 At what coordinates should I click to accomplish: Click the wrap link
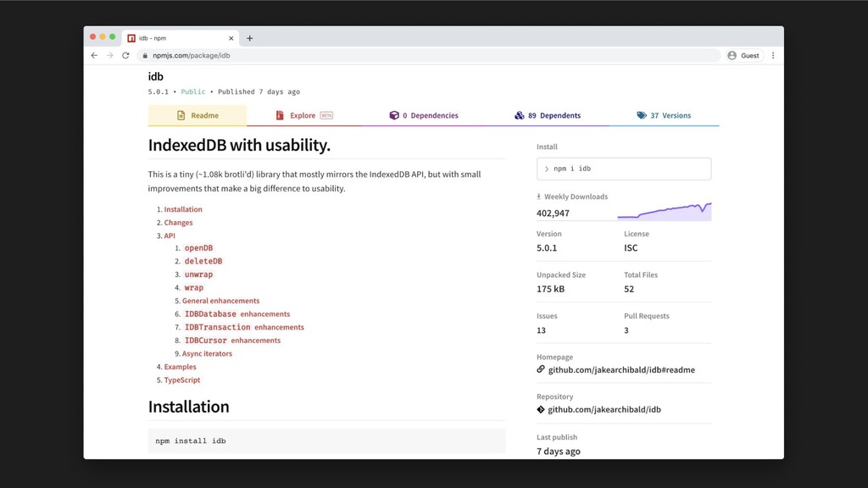(194, 288)
